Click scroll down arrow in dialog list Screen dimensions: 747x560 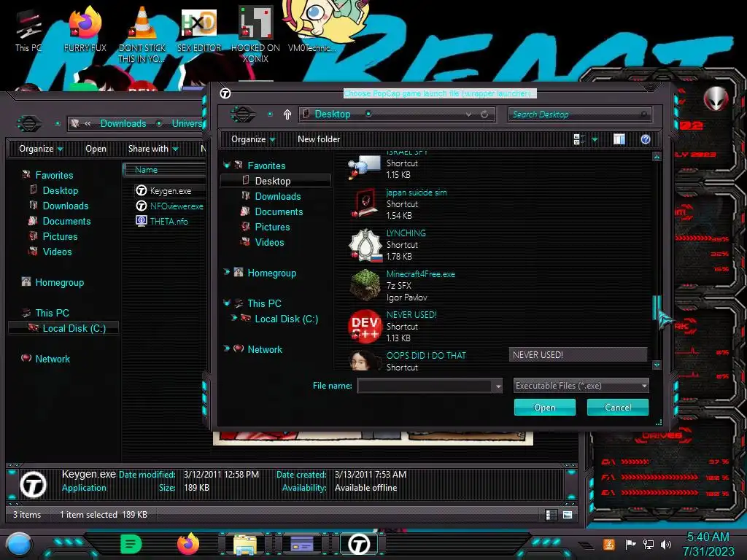tap(657, 365)
